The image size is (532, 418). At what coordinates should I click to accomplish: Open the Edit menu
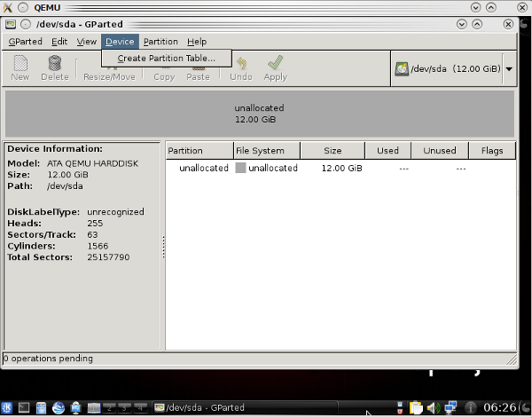59,42
